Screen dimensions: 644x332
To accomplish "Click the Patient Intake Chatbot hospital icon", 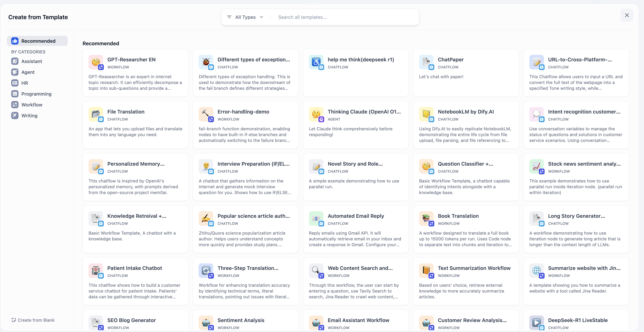I will (x=96, y=271).
